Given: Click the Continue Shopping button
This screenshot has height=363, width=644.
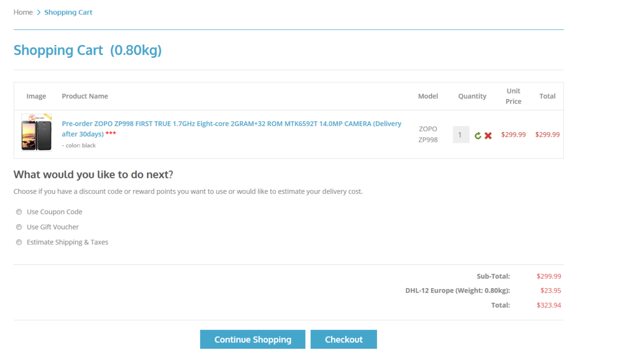Looking at the screenshot, I should pyautogui.click(x=253, y=339).
